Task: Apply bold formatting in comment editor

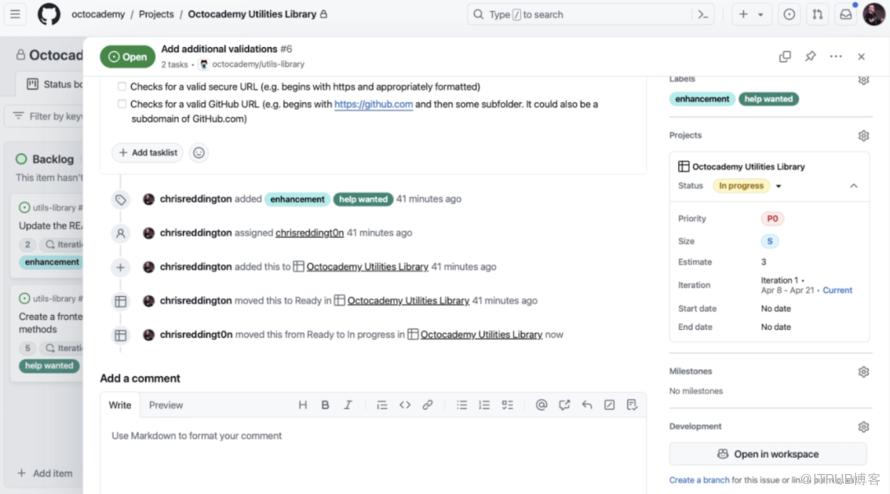Action: (x=325, y=405)
